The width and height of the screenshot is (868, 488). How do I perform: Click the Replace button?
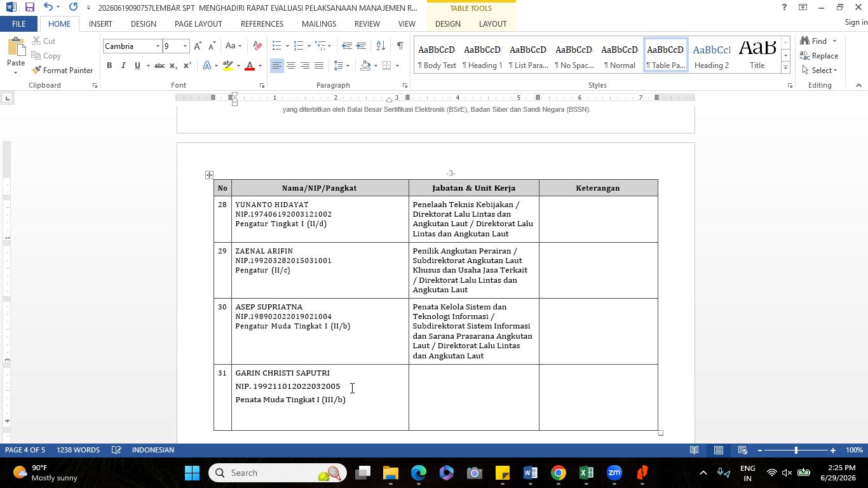click(x=820, y=56)
